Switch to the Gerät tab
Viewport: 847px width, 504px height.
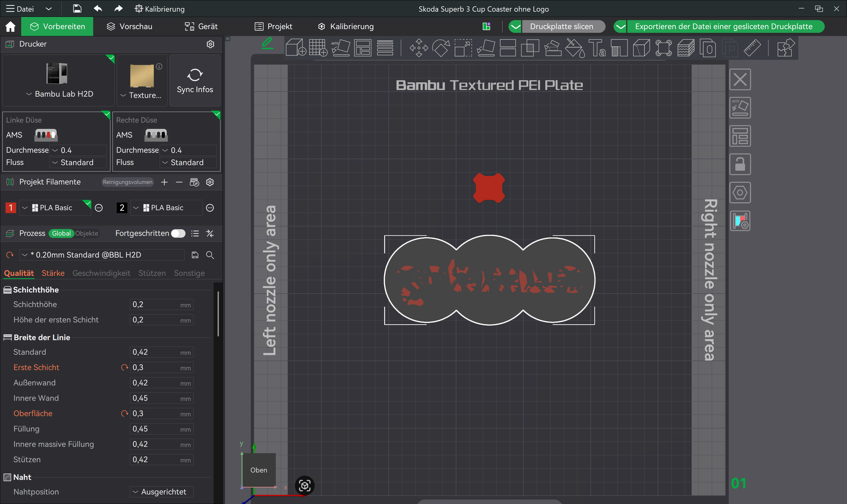tap(201, 26)
